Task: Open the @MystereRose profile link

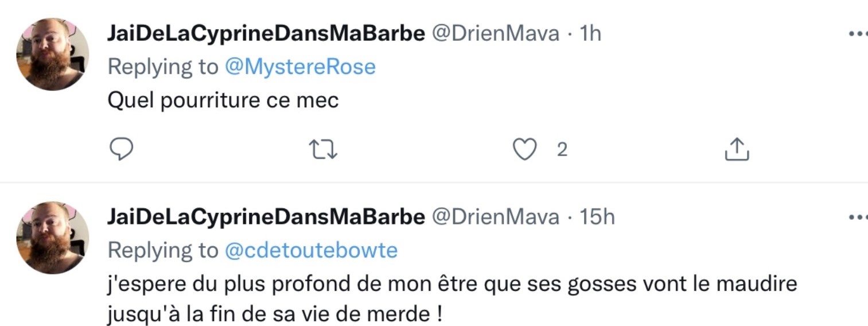Action: (x=300, y=67)
